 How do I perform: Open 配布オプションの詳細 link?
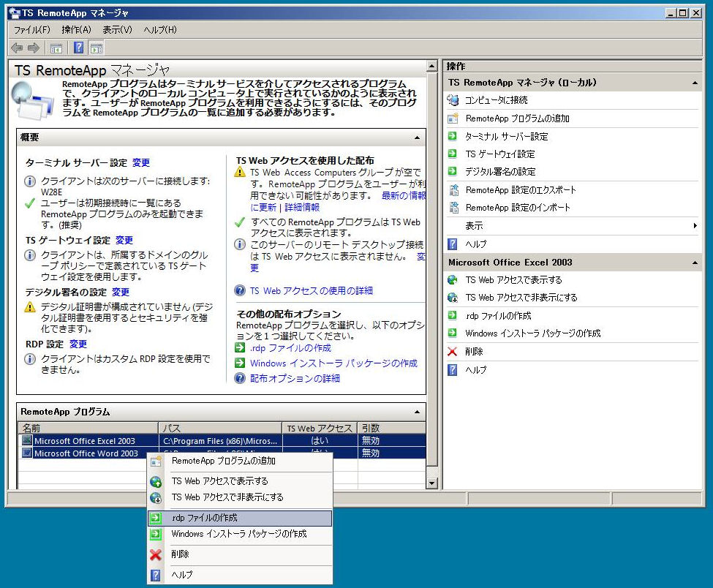click(295, 378)
